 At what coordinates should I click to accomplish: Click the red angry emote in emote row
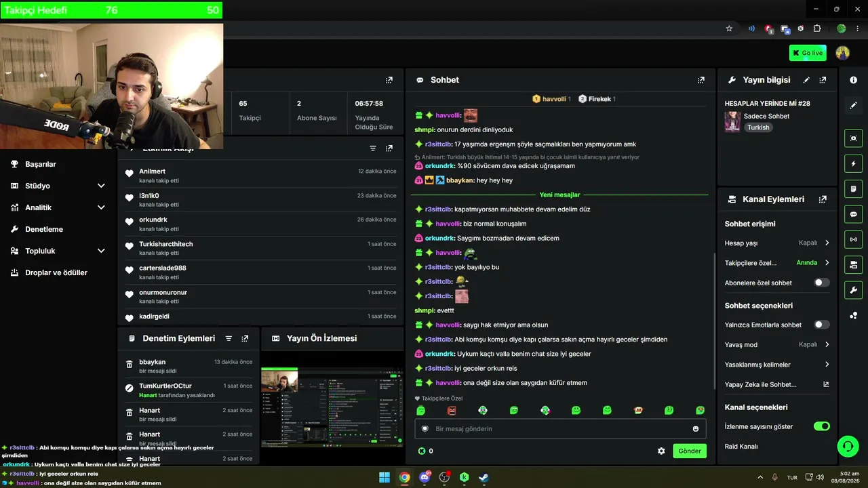[x=452, y=410]
